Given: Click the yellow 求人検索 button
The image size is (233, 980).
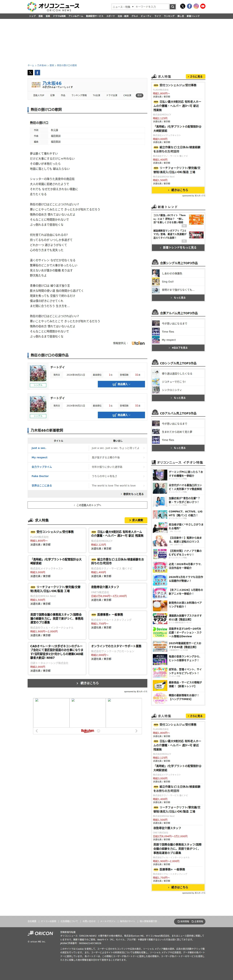Looking at the screenshot, I should 136,520.
